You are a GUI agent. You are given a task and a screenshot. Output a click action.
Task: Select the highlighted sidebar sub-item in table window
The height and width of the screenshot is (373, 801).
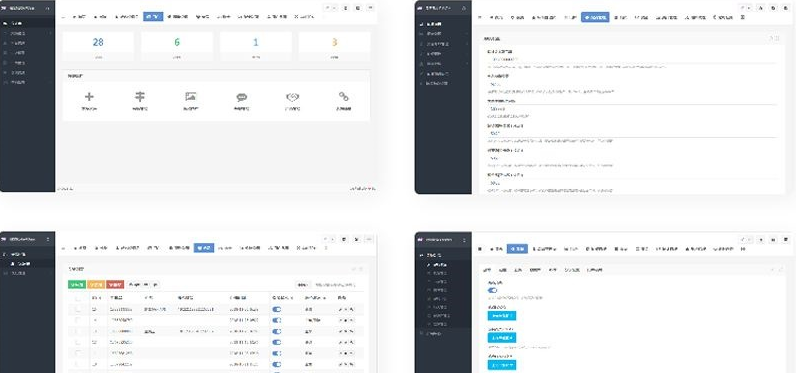point(28,264)
